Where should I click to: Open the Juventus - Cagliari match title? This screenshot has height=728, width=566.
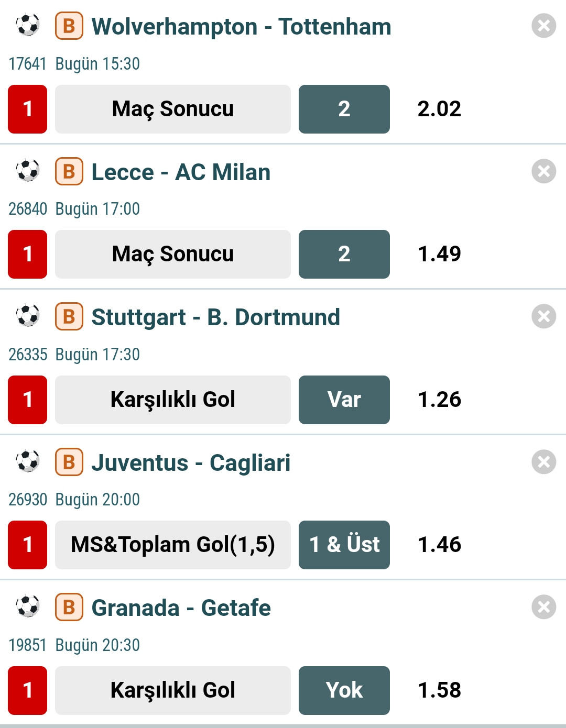click(x=191, y=463)
